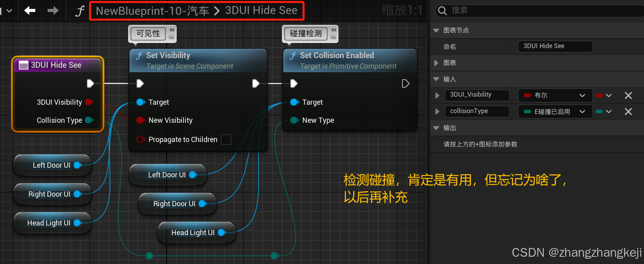This screenshot has width=644, height=264.
Task: Click the Left Door UI pin feeding collision target
Action: point(193,175)
